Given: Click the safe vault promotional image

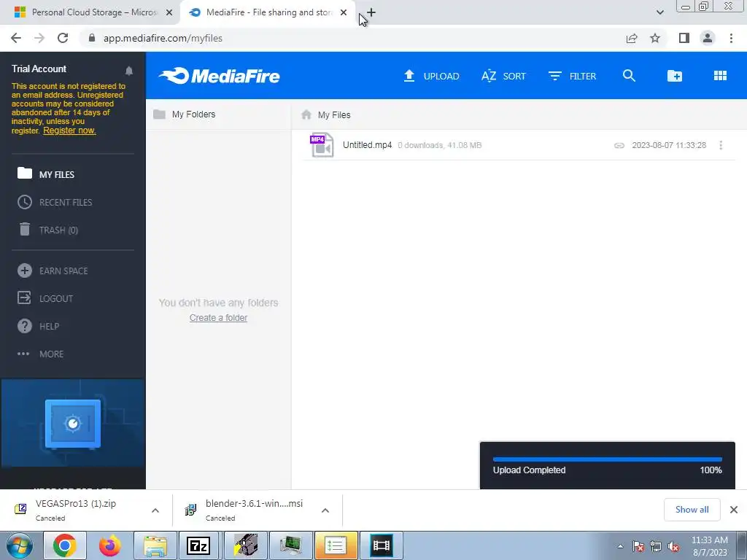Looking at the screenshot, I should tap(73, 423).
